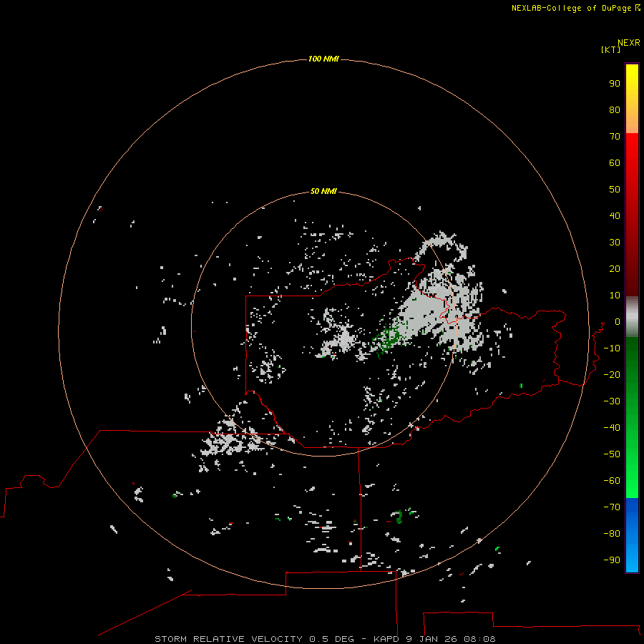Click the -70 knot scale value
Viewport: 644px width, 644px height.
[612, 507]
